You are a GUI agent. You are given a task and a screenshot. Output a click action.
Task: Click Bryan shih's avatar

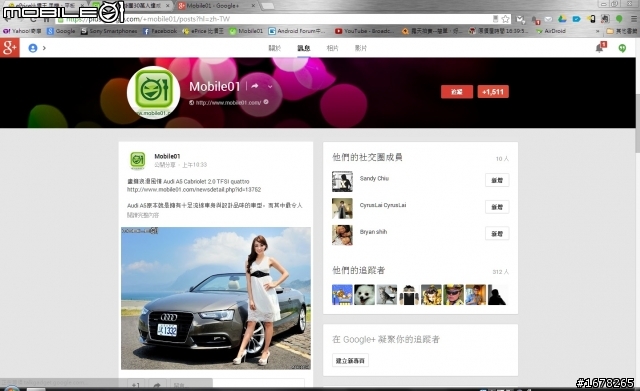pyautogui.click(x=342, y=235)
